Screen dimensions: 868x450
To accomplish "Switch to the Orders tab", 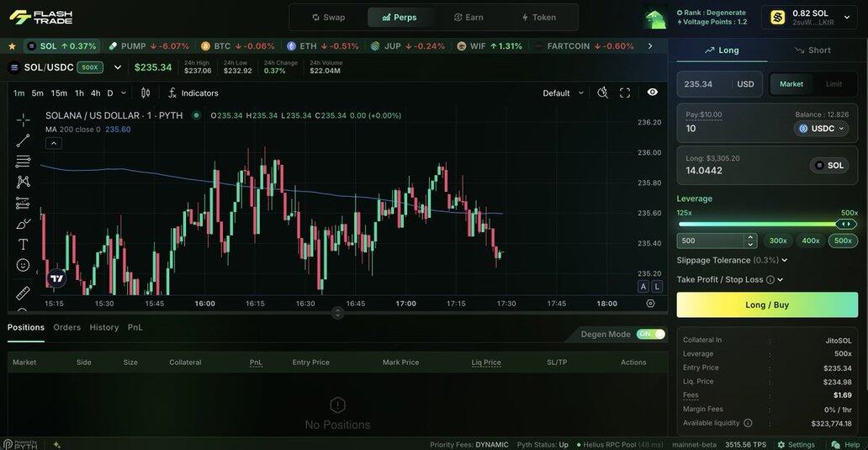I will 67,327.
